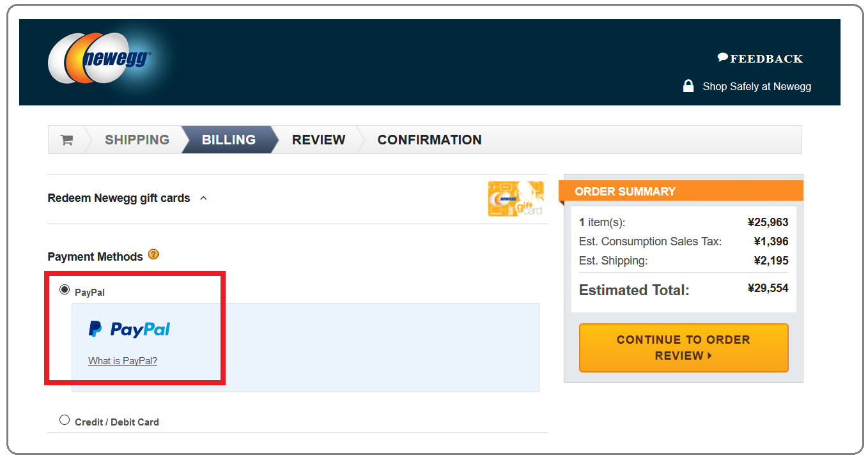Click the sales tax amount ¥1,396

771,241
